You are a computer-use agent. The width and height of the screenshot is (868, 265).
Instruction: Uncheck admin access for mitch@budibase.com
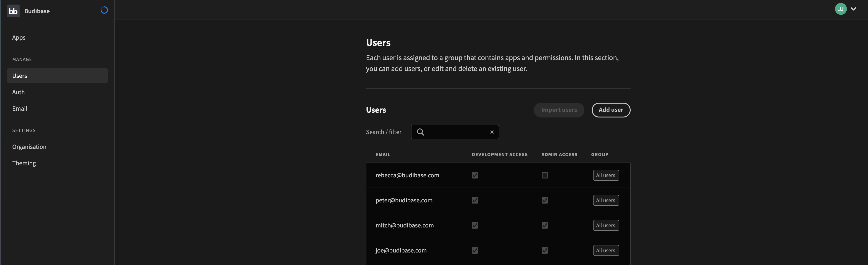(x=545, y=225)
